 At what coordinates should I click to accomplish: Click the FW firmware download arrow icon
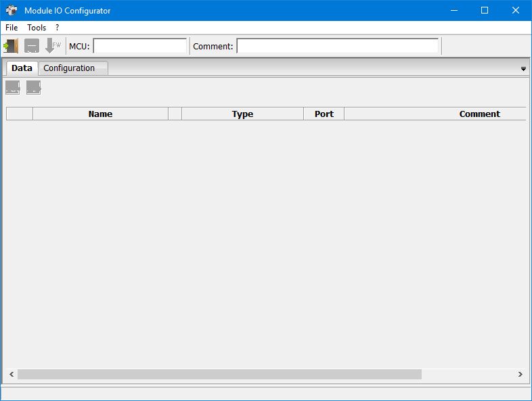pyautogui.click(x=53, y=46)
